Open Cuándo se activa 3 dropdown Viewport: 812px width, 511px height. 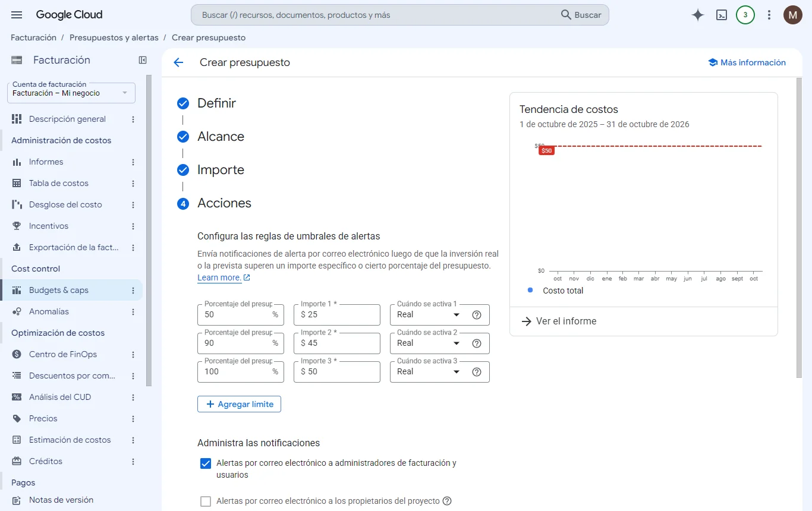[x=429, y=372]
